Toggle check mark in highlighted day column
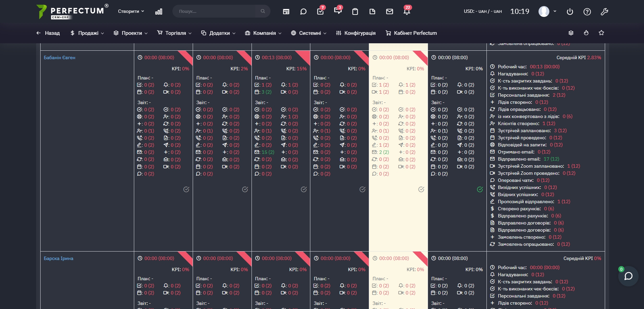The width and height of the screenshot is (644, 309). click(x=421, y=189)
